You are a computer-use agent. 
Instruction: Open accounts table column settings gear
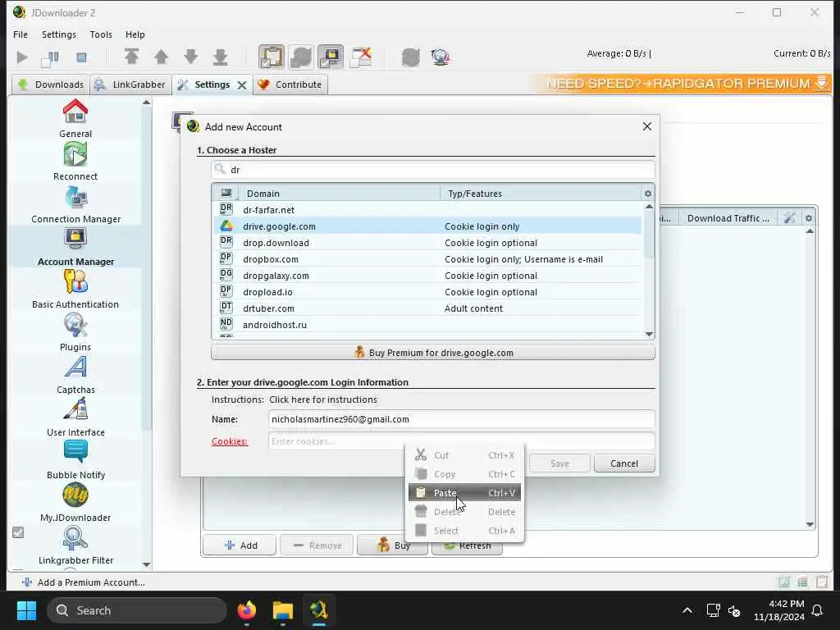click(808, 218)
